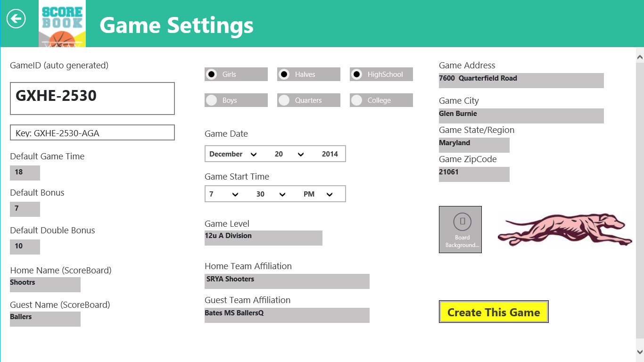Click the greyhound mascot image

(565, 230)
